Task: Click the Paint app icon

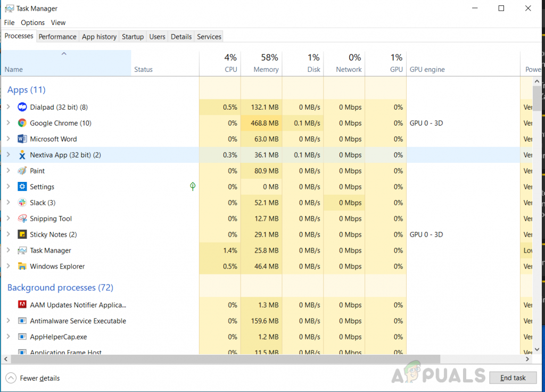Action: (x=22, y=171)
